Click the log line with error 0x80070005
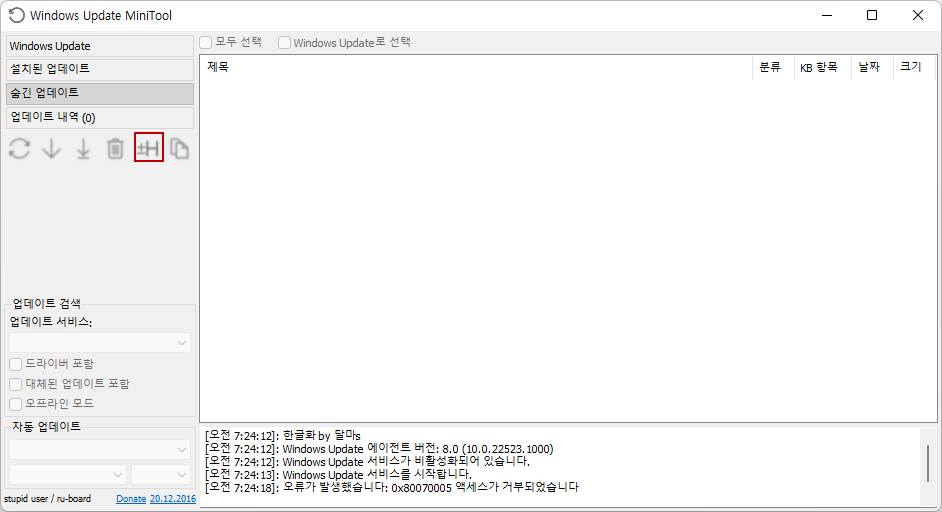 [x=392, y=487]
